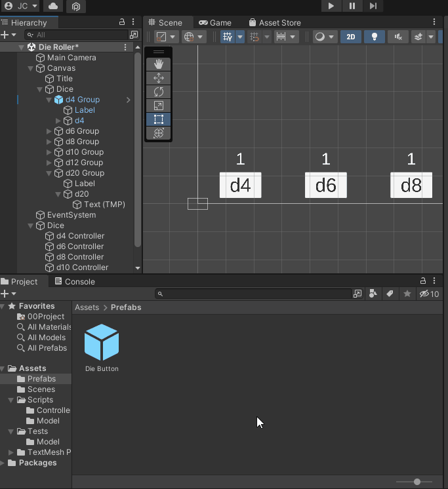Select Text (TMP) object
Viewport: 448px width, 489px height.
point(104,205)
